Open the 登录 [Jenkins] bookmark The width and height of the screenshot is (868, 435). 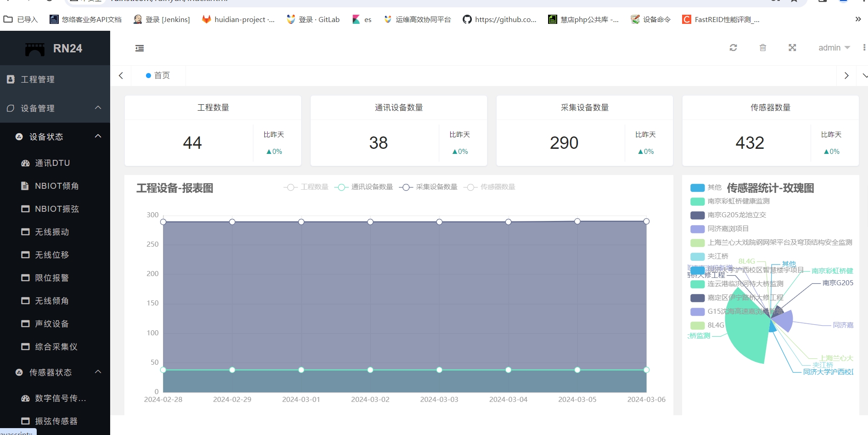(x=162, y=19)
